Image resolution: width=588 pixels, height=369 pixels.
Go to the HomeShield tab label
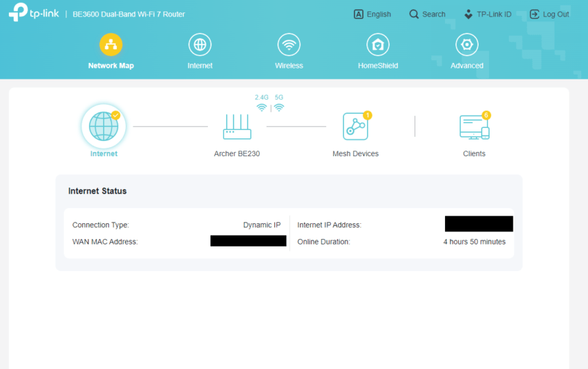[x=378, y=66]
